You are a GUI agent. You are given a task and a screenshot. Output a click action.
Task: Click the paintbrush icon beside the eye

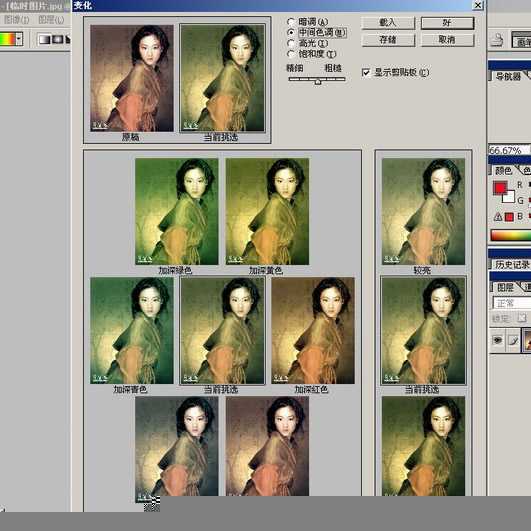(x=513, y=340)
